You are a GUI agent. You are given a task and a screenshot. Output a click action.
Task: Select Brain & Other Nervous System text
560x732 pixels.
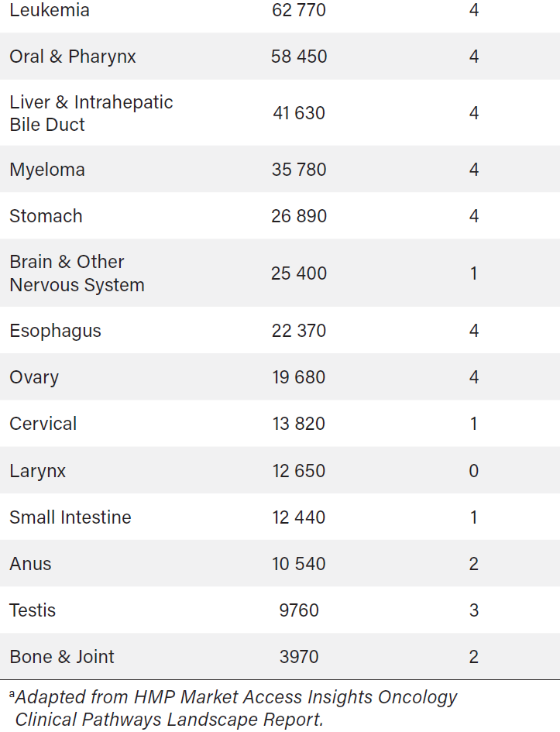coord(77,273)
